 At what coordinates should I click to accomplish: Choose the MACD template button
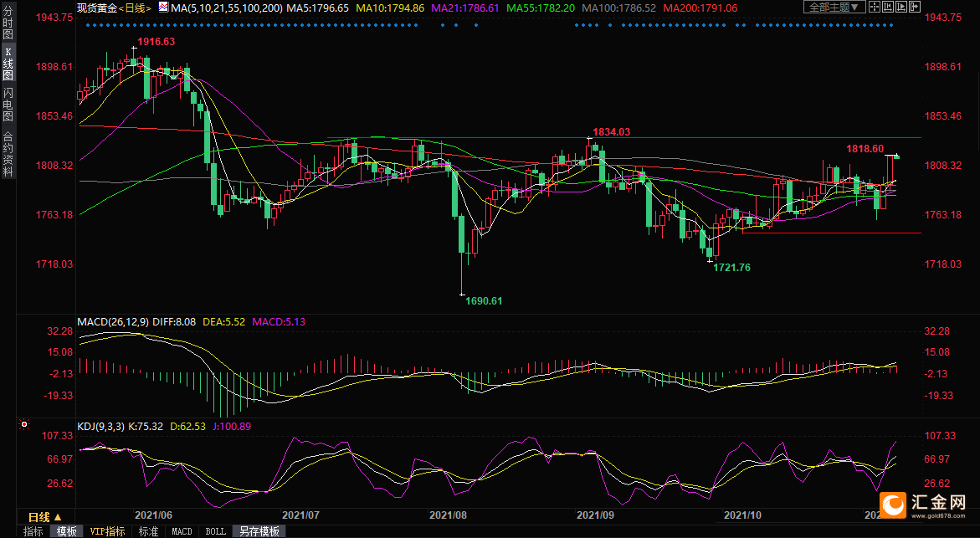click(x=182, y=531)
